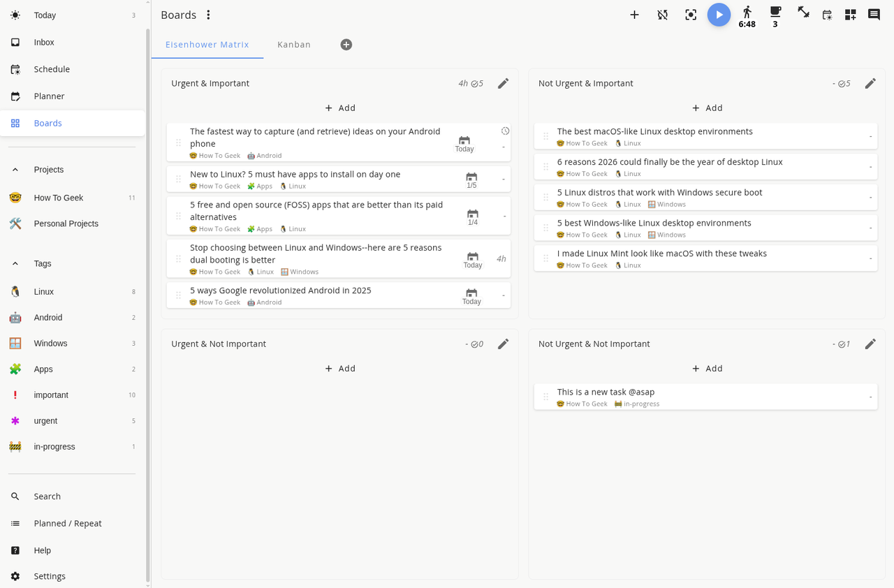Click the plus icon to add a new task
The image size is (894, 588).
(634, 14)
